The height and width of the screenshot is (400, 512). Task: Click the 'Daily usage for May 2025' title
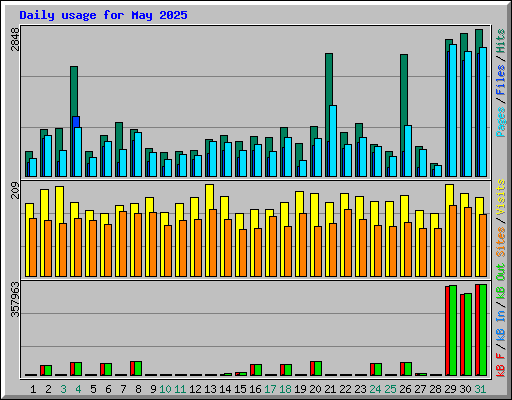click(x=103, y=15)
